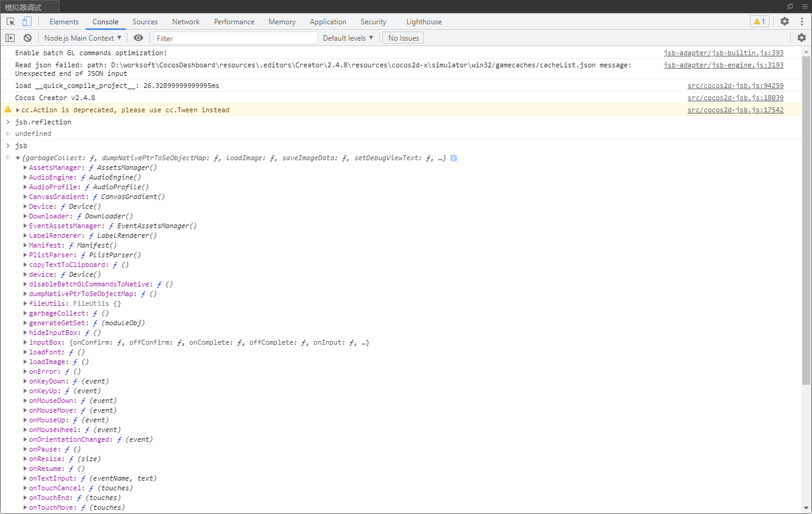Open source link jsb-engine.js:3193

pos(723,65)
